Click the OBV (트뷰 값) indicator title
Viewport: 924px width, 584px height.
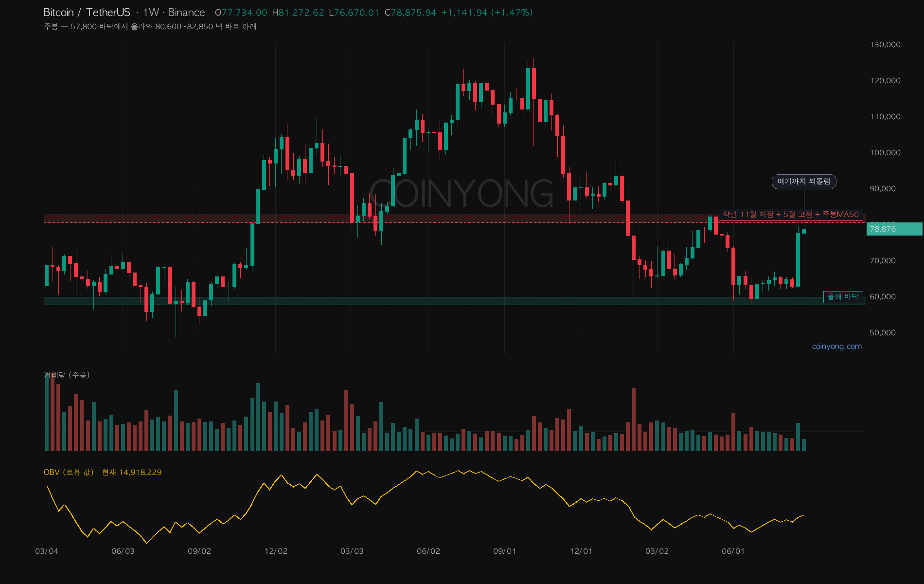[x=69, y=473]
